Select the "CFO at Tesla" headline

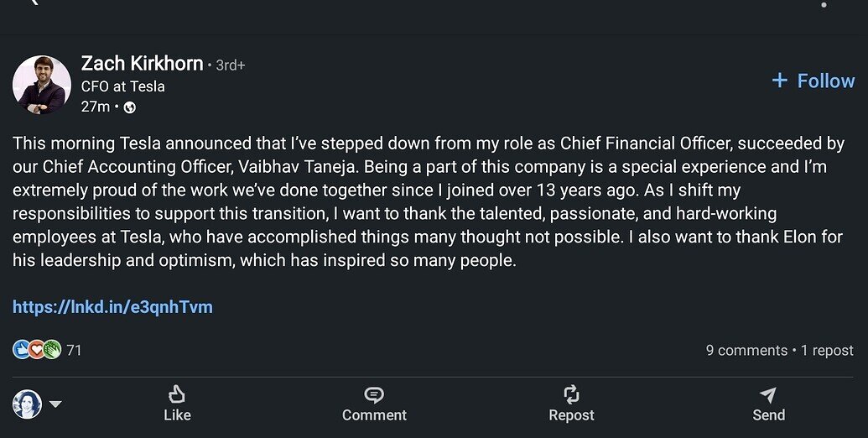click(x=122, y=86)
